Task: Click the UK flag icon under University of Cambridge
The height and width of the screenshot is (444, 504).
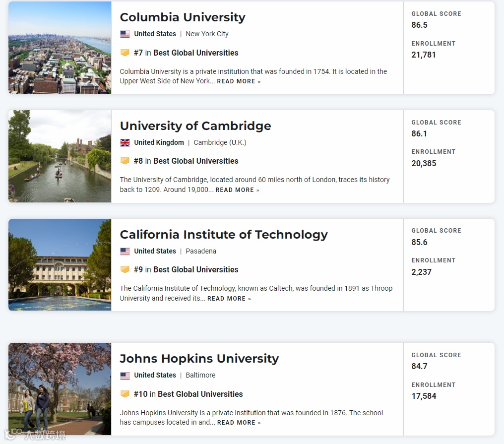Action: (125, 143)
